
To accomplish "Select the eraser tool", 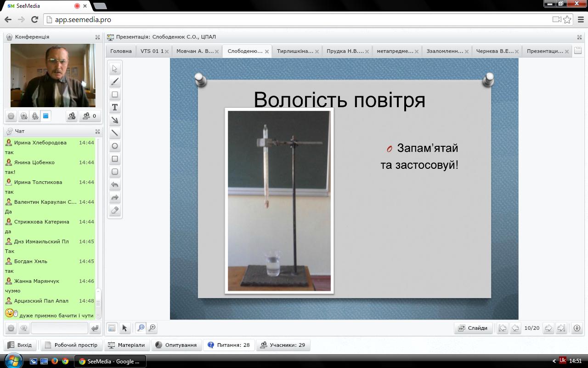I will (x=115, y=211).
